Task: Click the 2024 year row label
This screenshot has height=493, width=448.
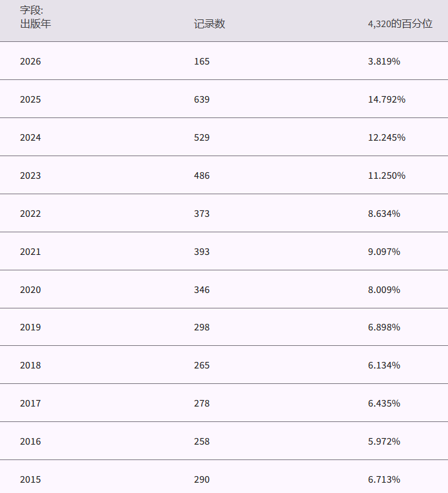Action: click(30, 137)
